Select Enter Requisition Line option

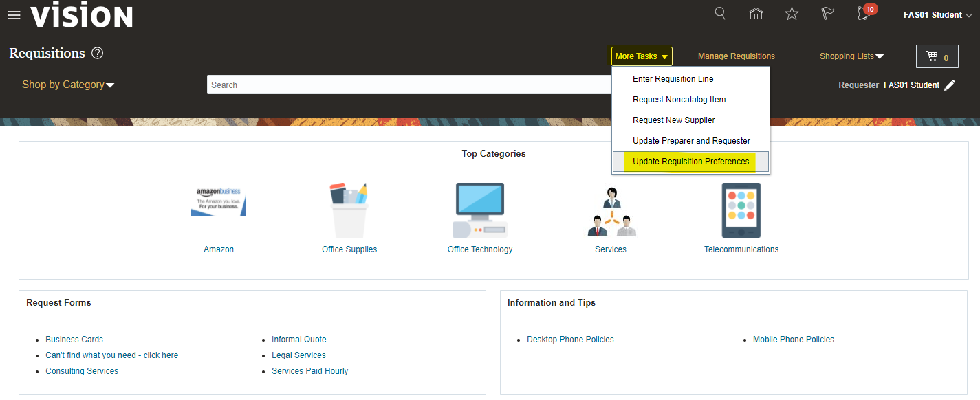pyautogui.click(x=673, y=79)
